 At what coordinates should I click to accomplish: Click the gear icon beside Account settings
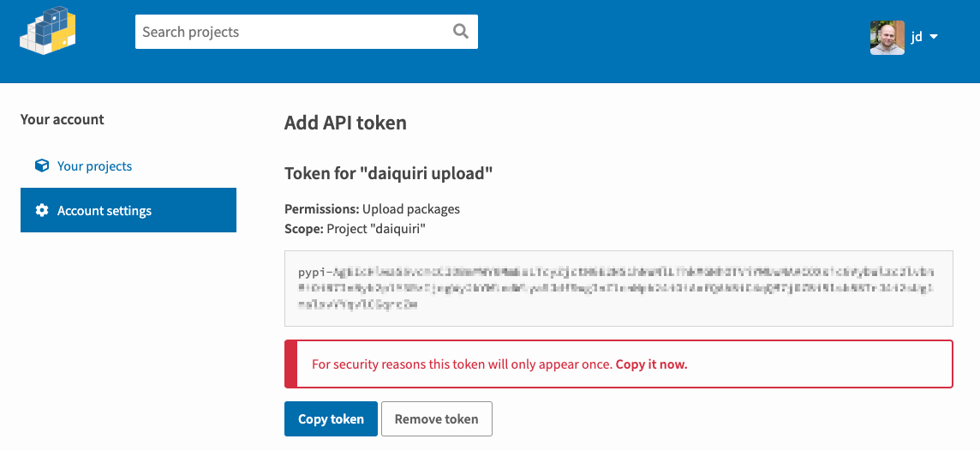42,210
